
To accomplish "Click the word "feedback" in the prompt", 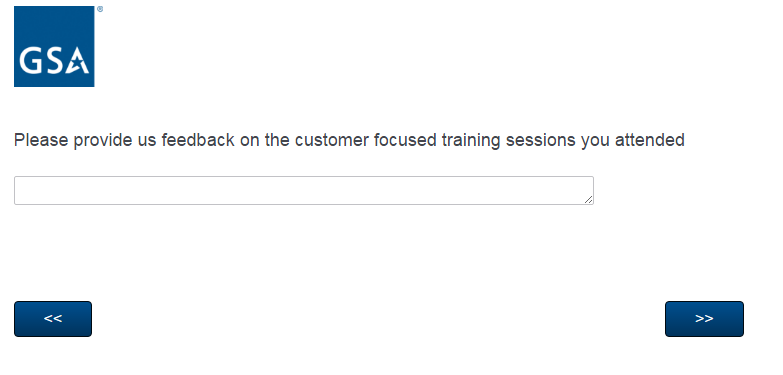I will click(198, 140).
